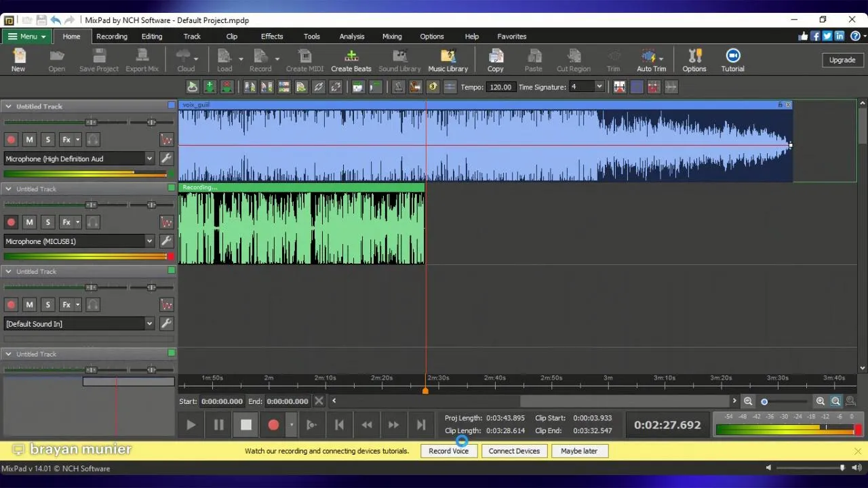Click the thumbs-up like icon
This screenshot has height=488, width=868.
click(804, 36)
